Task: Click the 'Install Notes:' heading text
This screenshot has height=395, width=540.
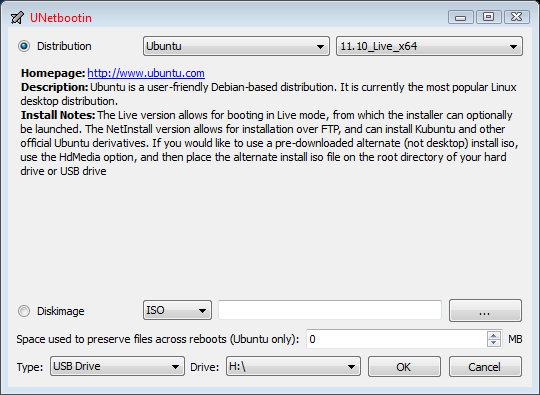Action: click(x=58, y=115)
